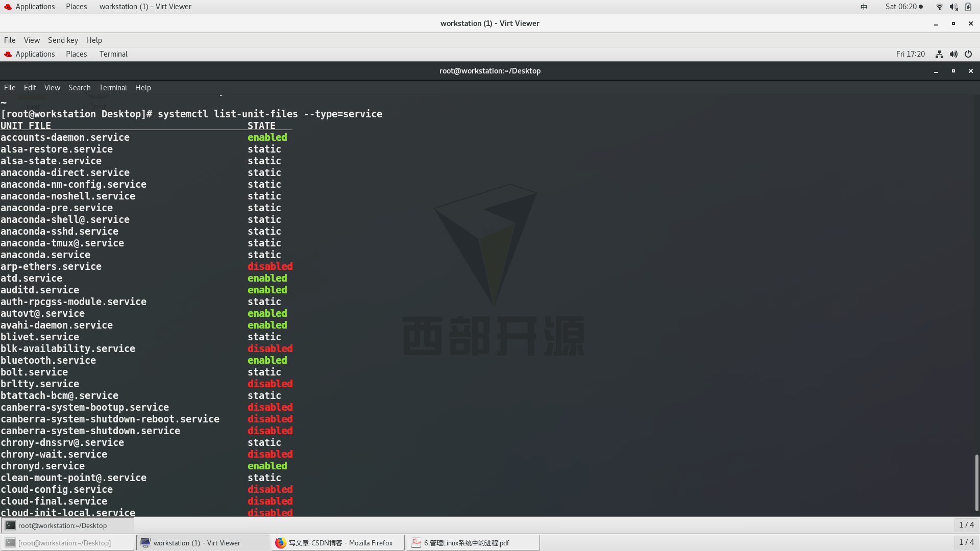Image resolution: width=980 pixels, height=551 pixels.
Task: Open the terminal Edit menu
Action: pos(30,88)
